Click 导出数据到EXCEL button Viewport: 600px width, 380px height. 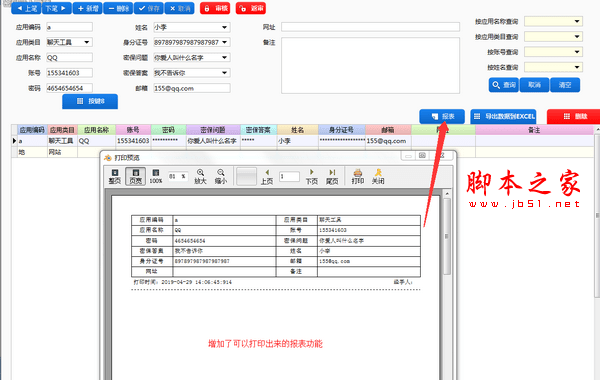point(503,116)
